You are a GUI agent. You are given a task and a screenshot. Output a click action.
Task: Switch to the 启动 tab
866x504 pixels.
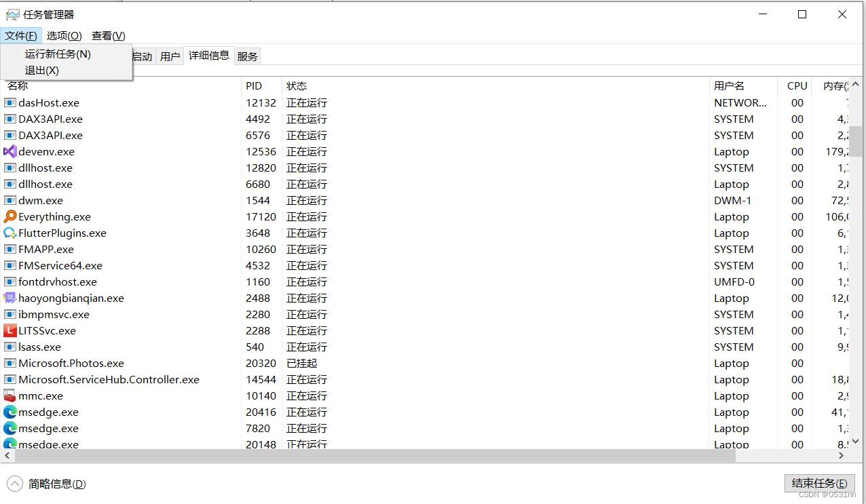coord(143,57)
